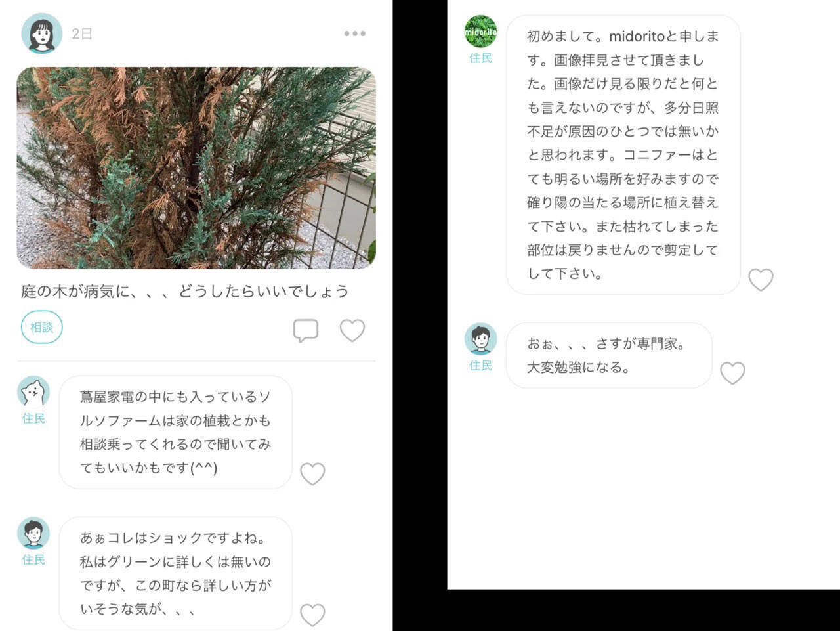840x631 pixels.
Task: Click the 2日 post timestamp
Action: pos(82,34)
